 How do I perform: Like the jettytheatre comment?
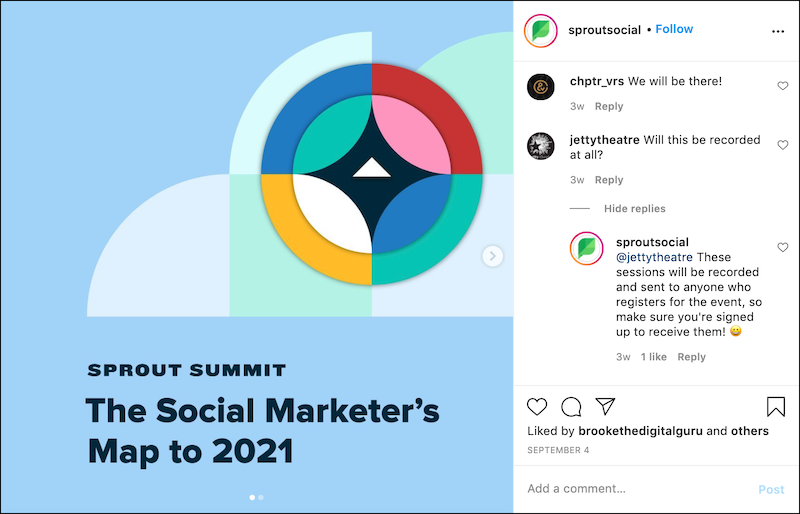point(782,145)
